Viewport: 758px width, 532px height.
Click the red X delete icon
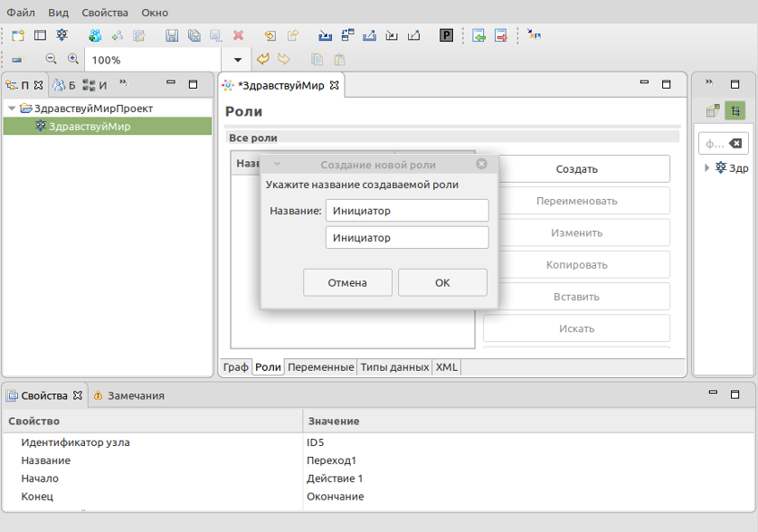point(238,35)
